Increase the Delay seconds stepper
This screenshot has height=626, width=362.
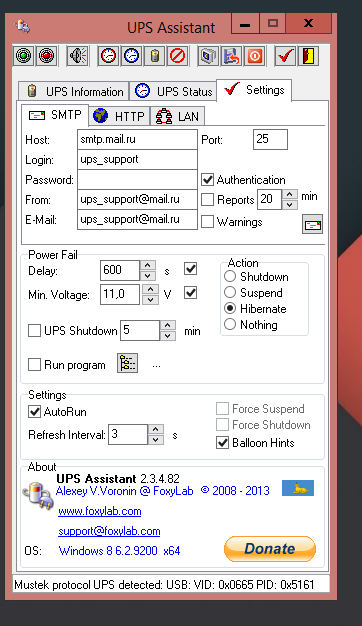[148, 265]
